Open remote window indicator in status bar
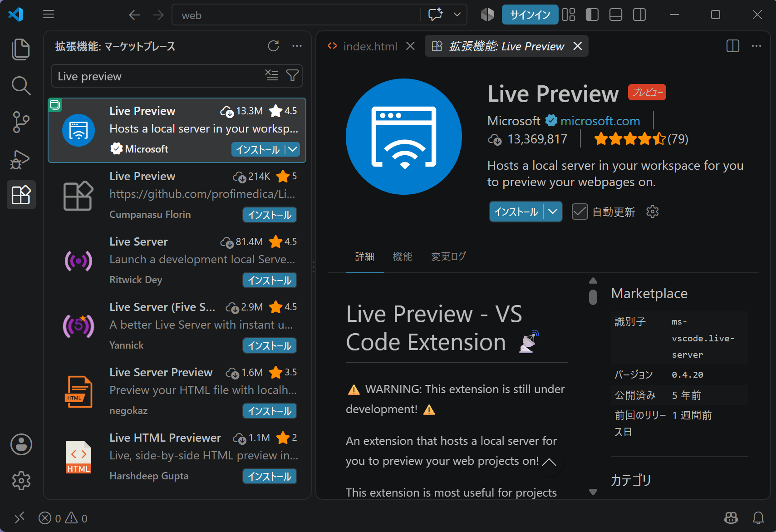This screenshot has width=776, height=532. (20, 518)
